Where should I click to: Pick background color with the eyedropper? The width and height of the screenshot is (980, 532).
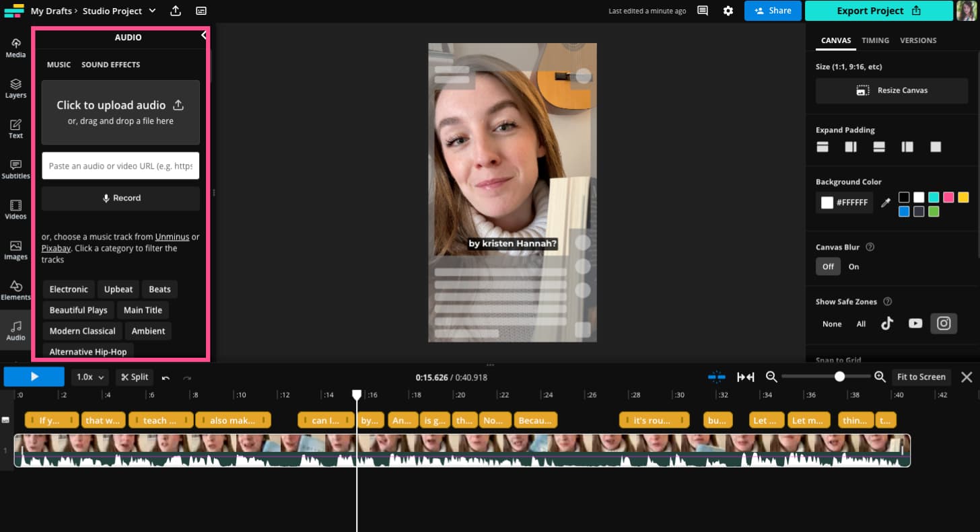point(886,202)
